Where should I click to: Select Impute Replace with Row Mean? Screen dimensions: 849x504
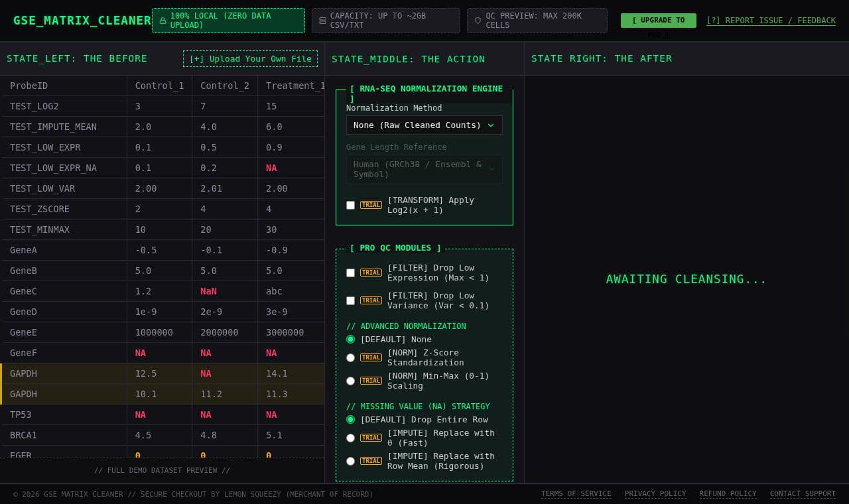click(x=350, y=461)
